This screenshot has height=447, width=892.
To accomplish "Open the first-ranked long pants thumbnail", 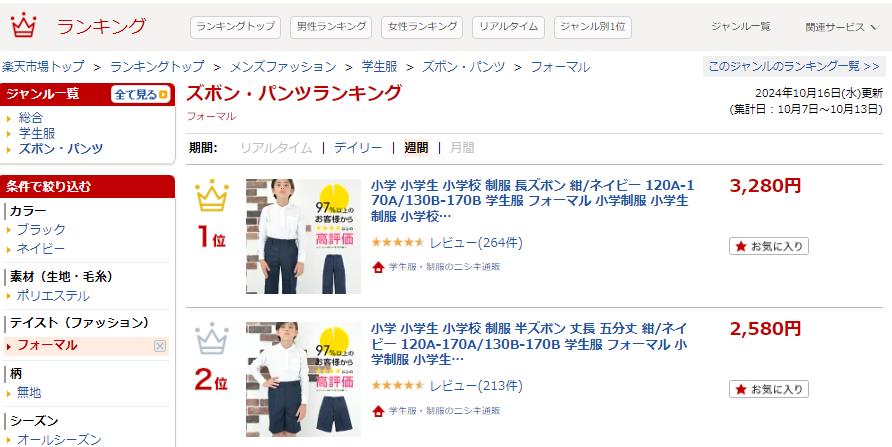I will click(303, 237).
